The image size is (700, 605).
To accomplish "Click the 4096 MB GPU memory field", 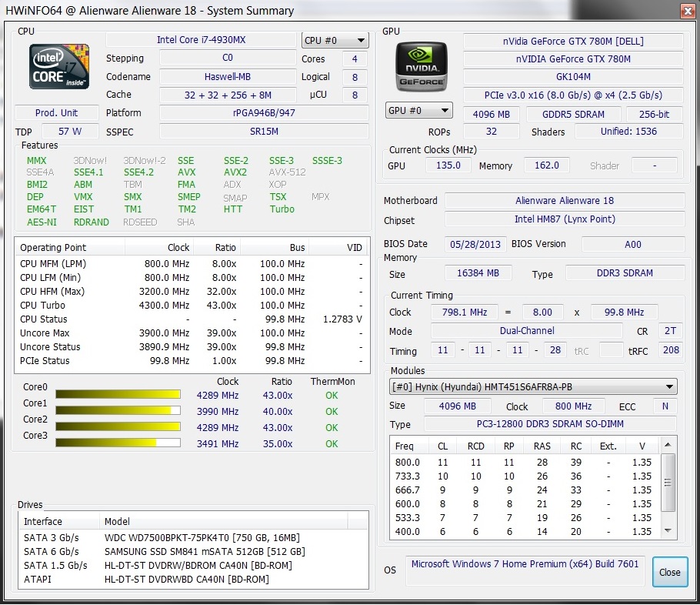I will pyautogui.click(x=491, y=114).
